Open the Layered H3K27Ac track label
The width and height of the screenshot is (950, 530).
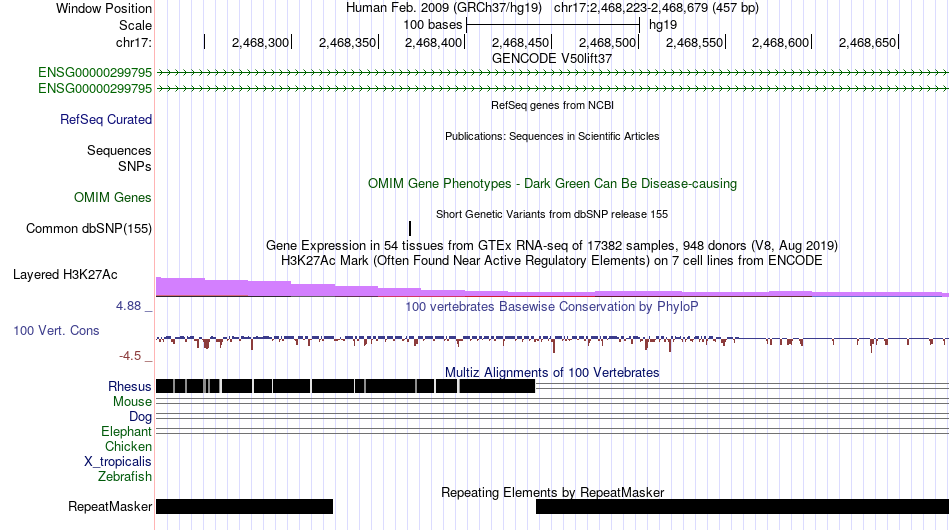65,274
